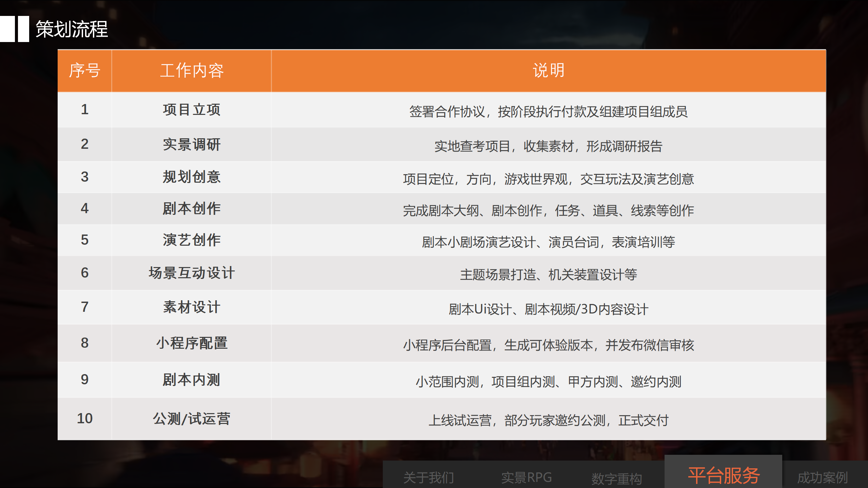
Task: Click the 策划流程 slide title
Action: 72,29
